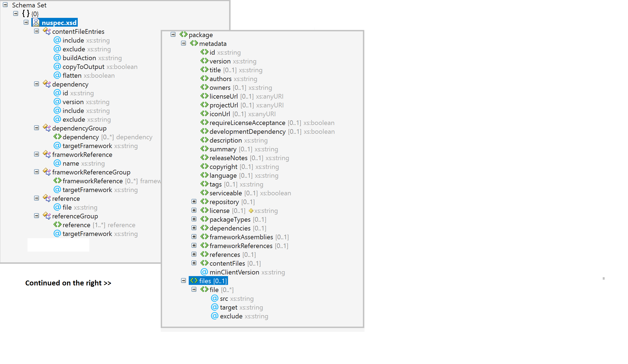Expand the dependencies [0..1] element
The height and width of the screenshot is (364, 628).
click(x=194, y=228)
